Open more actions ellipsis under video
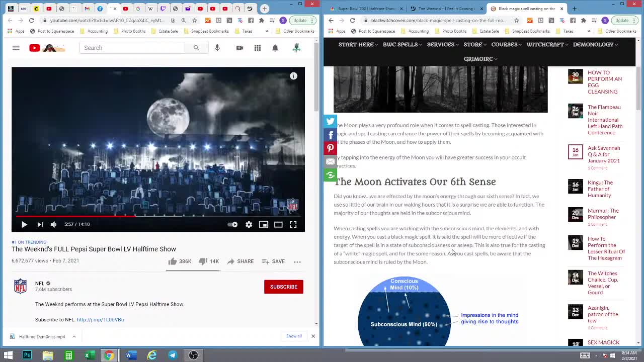The width and height of the screenshot is (644, 362). point(297,261)
